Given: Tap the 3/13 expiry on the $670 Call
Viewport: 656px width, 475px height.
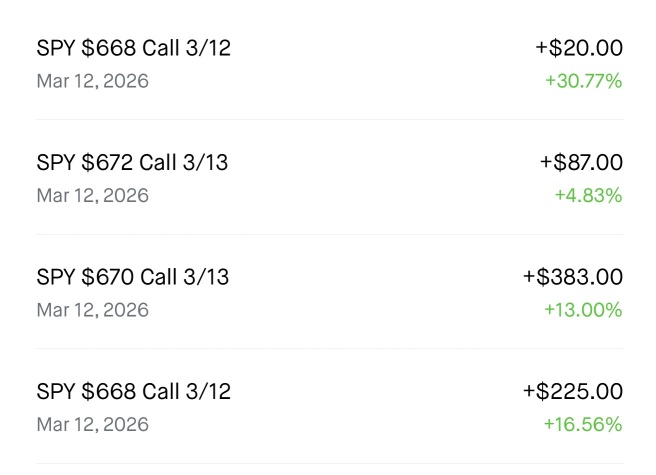Looking at the screenshot, I should (206, 277).
